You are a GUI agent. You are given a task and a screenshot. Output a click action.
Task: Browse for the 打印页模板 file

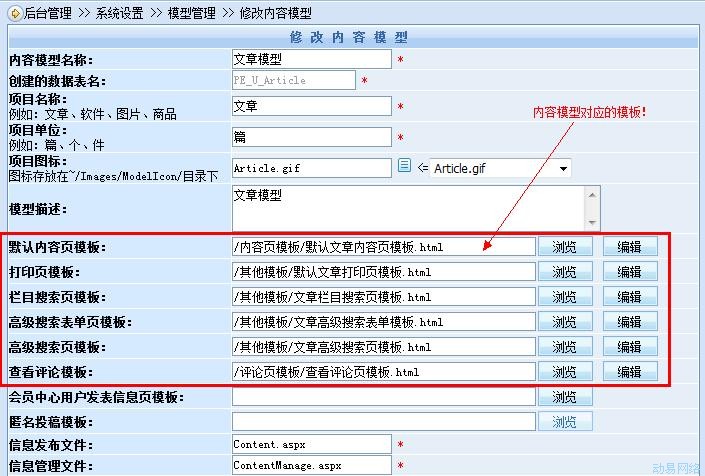[565, 271]
